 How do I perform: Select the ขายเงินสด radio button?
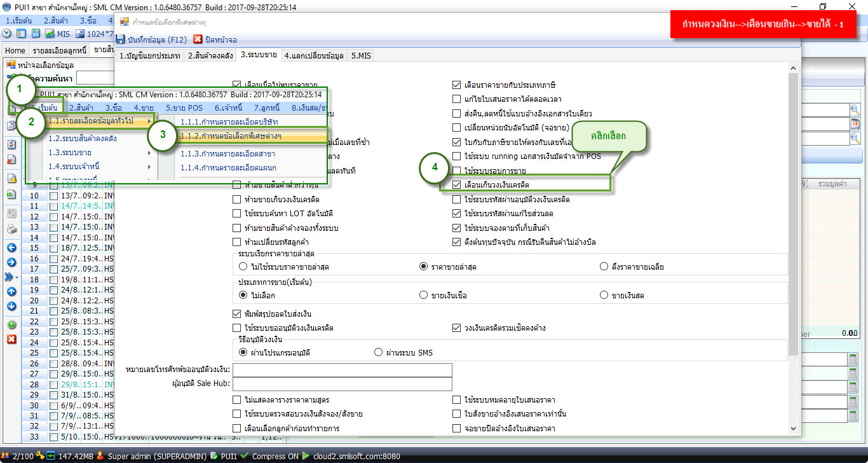(604, 295)
